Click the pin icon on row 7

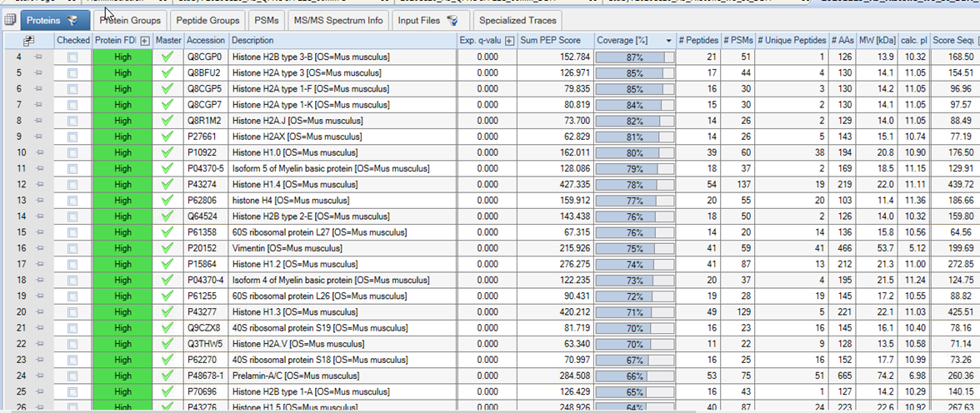coord(37,105)
